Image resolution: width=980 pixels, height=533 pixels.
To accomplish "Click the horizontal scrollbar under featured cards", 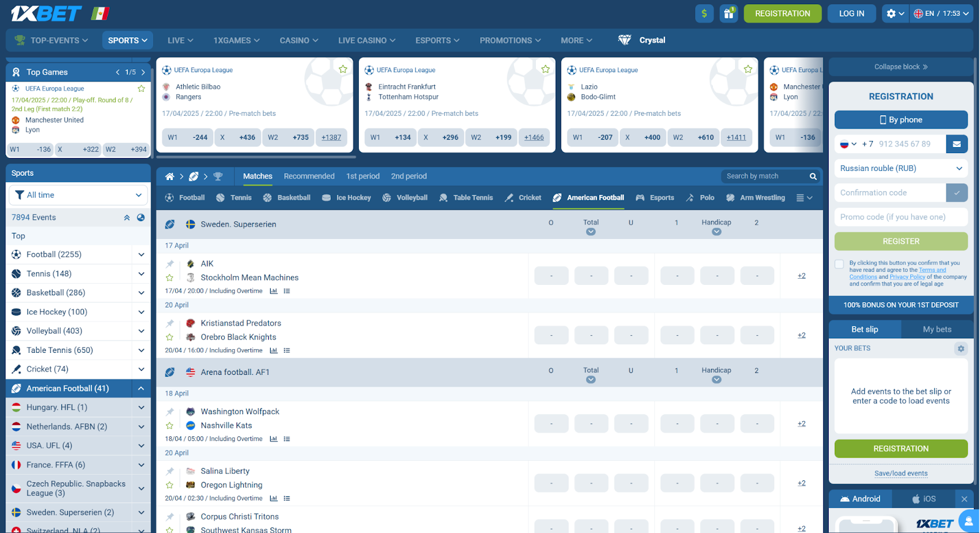I will (256, 157).
